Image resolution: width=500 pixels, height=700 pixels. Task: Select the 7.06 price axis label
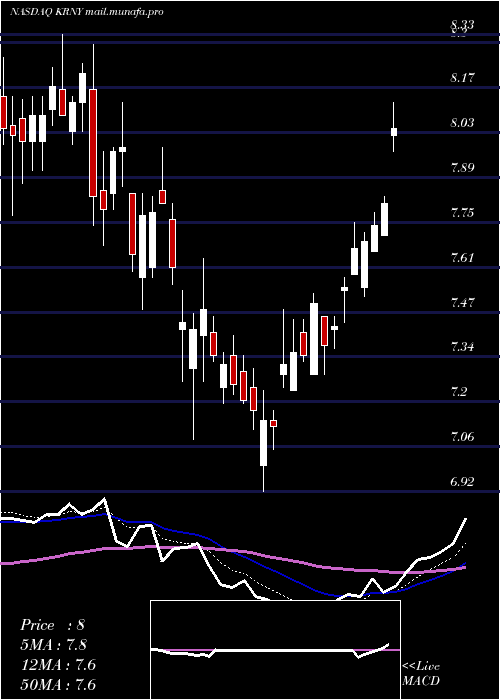point(462,436)
